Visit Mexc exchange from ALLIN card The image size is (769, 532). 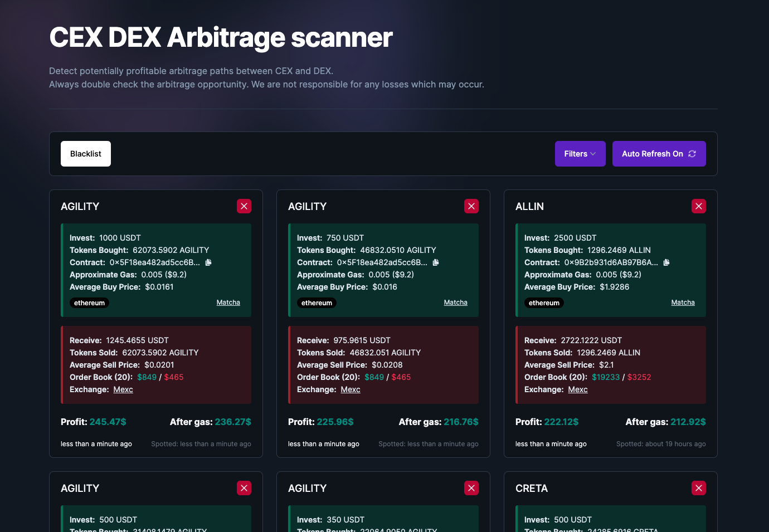coord(578,389)
